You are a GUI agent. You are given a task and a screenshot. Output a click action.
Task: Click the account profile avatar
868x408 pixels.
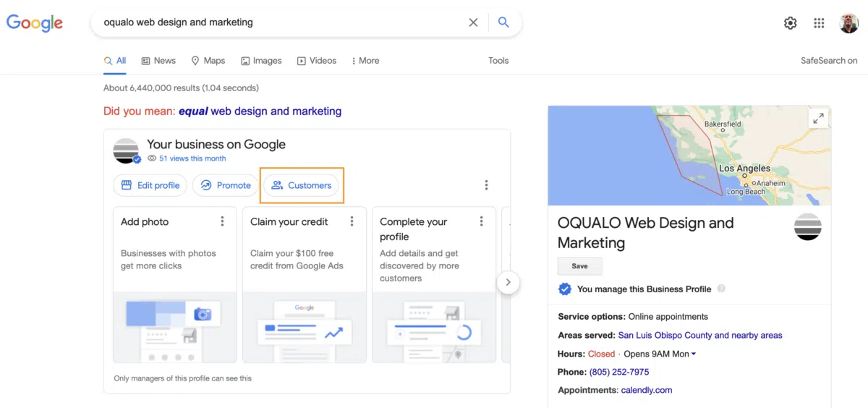click(x=848, y=23)
